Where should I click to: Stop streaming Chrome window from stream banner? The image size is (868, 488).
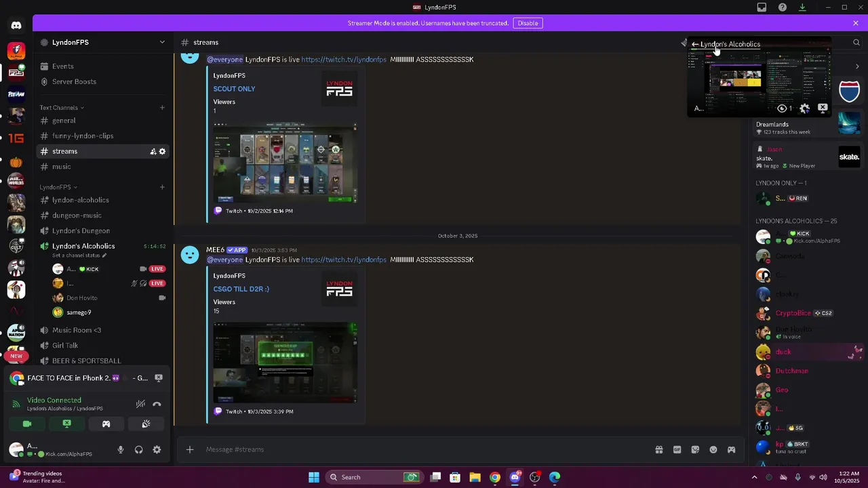(159, 378)
